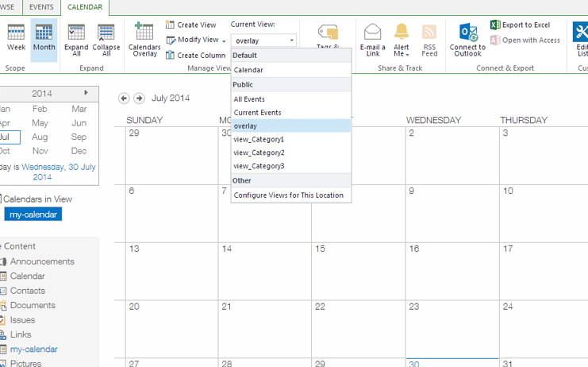The height and width of the screenshot is (367, 588).
Task: Choose Current Events view
Action: click(291, 113)
